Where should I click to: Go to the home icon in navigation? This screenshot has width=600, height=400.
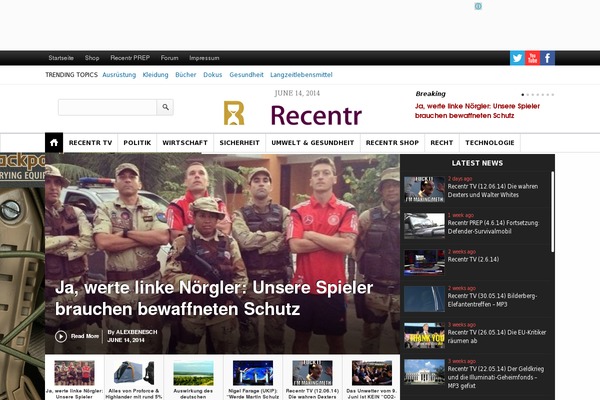coord(54,143)
